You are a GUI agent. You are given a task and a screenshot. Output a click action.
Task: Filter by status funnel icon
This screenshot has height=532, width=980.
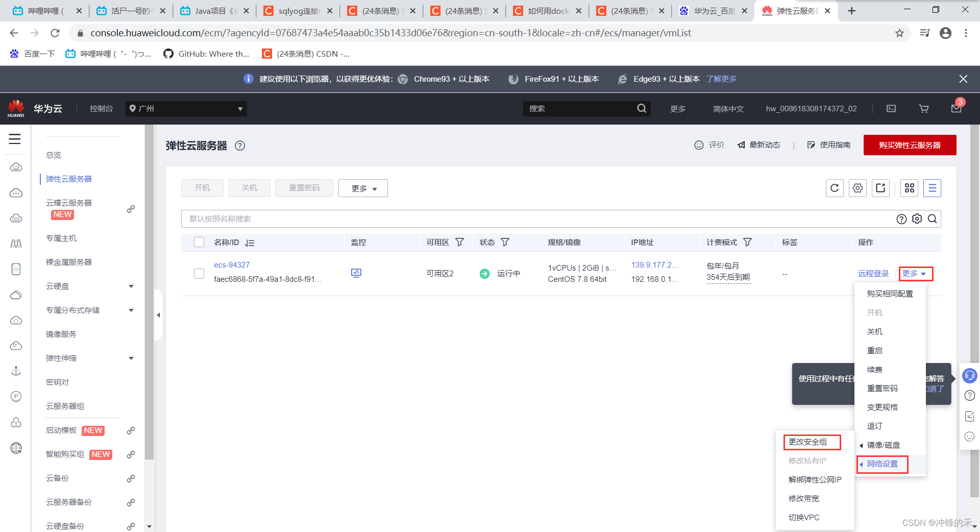(x=505, y=242)
